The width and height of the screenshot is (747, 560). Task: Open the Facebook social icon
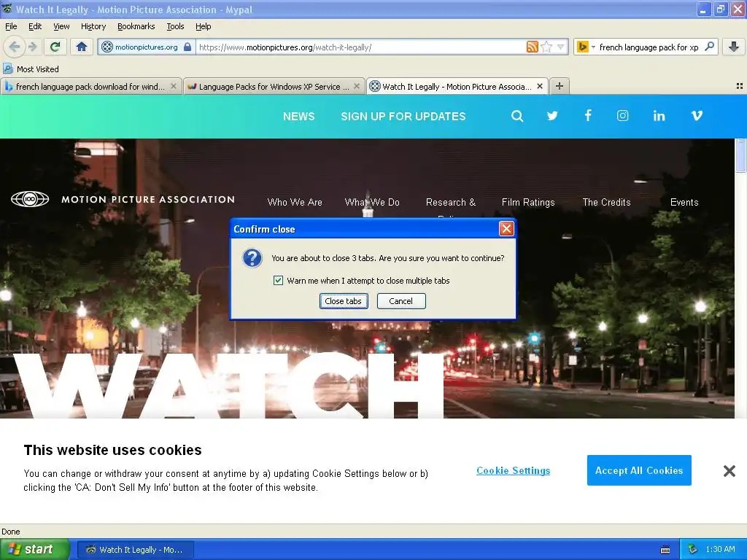[x=588, y=115]
